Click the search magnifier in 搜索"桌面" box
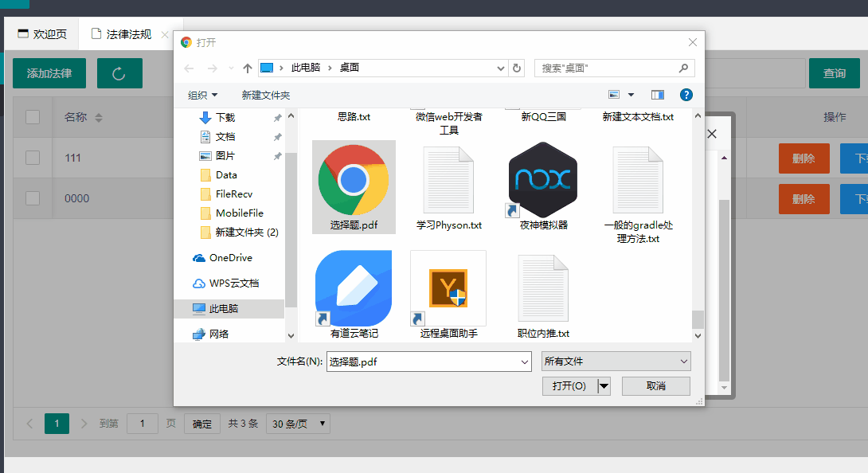This screenshot has height=473, width=868. (x=683, y=68)
